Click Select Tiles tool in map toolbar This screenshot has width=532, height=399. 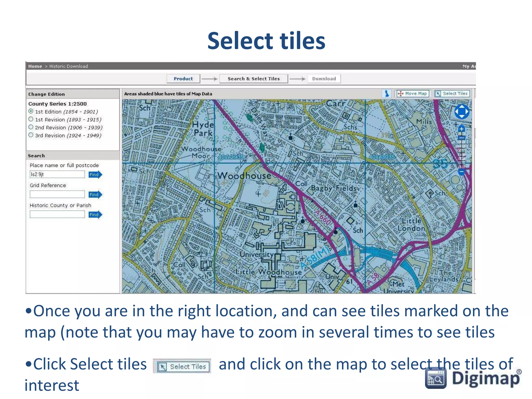(x=452, y=94)
